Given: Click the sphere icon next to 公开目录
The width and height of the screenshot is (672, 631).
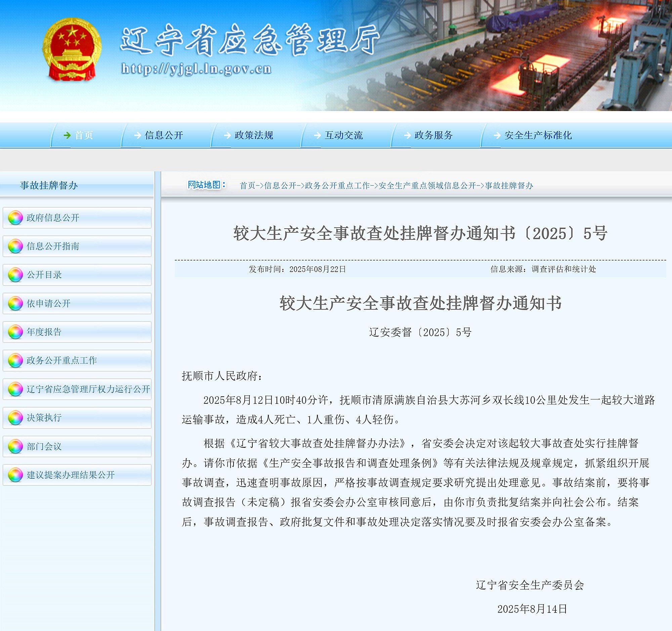Looking at the screenshot, I should click(x=15, y=275).
